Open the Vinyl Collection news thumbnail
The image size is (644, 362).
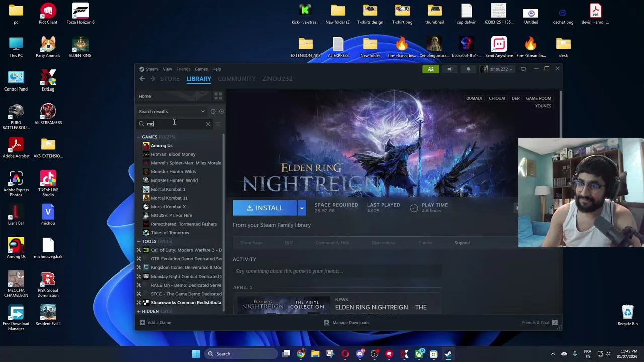click(283, 306)
